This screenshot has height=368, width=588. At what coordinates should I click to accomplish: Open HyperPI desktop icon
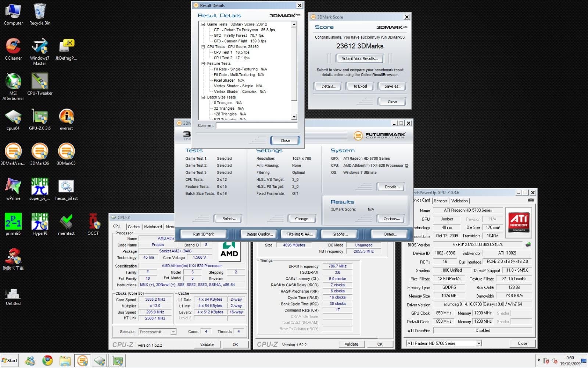tap(40, 224)
